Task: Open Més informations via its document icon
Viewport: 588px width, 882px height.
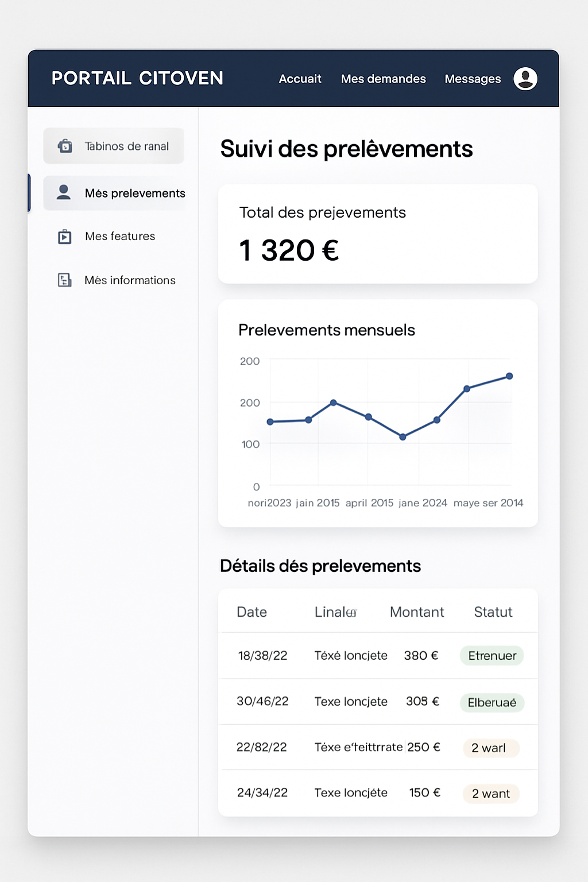Action: pyautogui.click(x=64, y=280)
